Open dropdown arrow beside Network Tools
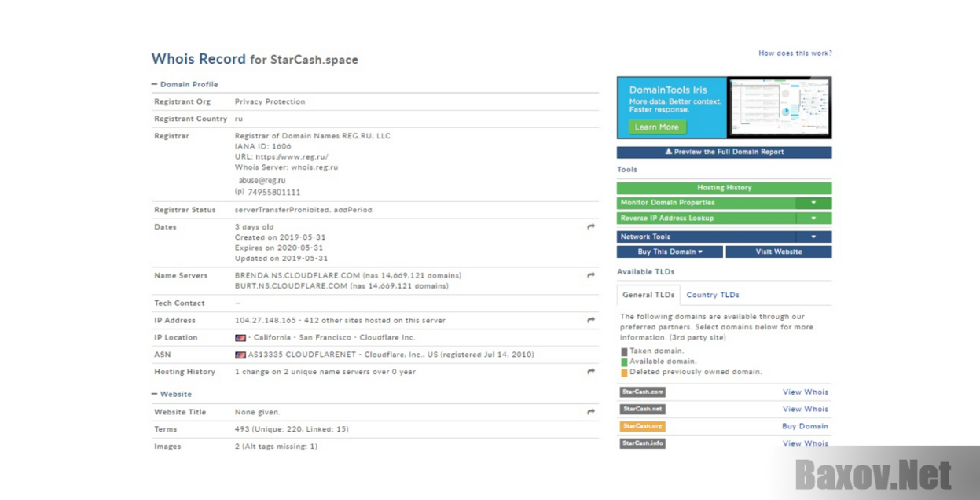Image resolution: width=980 pixels, height=500 pixels. tap(813, 237)
